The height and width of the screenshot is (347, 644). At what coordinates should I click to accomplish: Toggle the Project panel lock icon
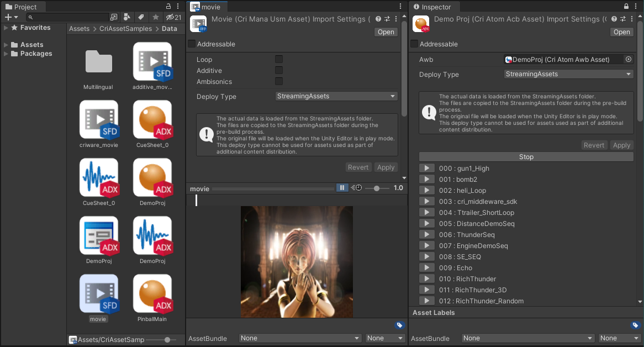pyautogui.click(x=168, y=6)
